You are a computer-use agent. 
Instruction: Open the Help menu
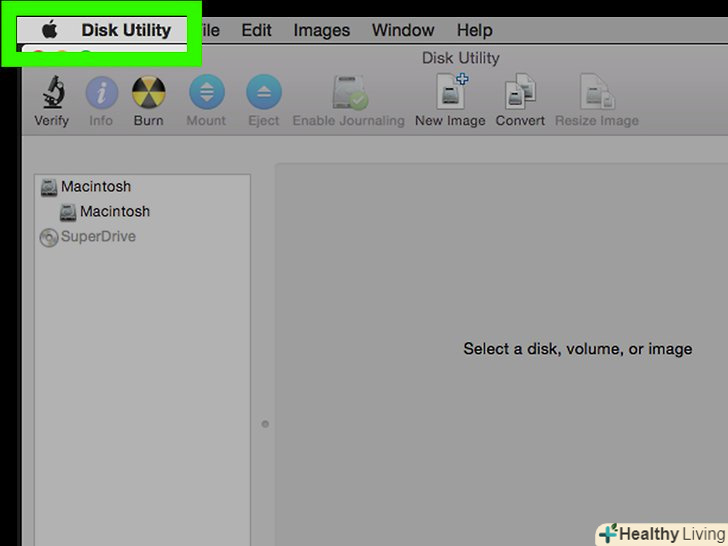tap(474, 31)
